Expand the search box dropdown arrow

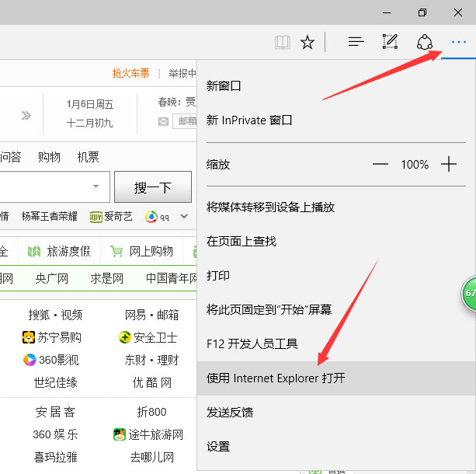[x=96, y=186]
